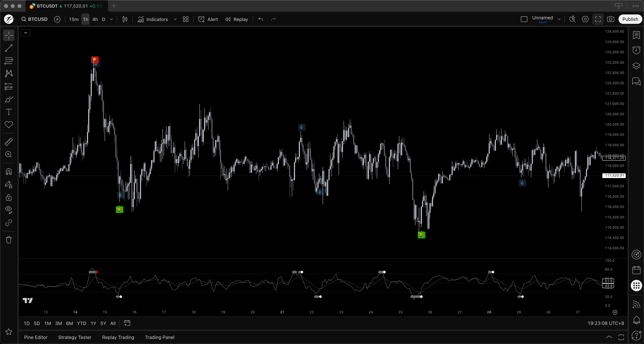Toggle hide all drawings with the eye icon
The height and width of the screenshot is (344, 644).
click(x=9, y=210)
